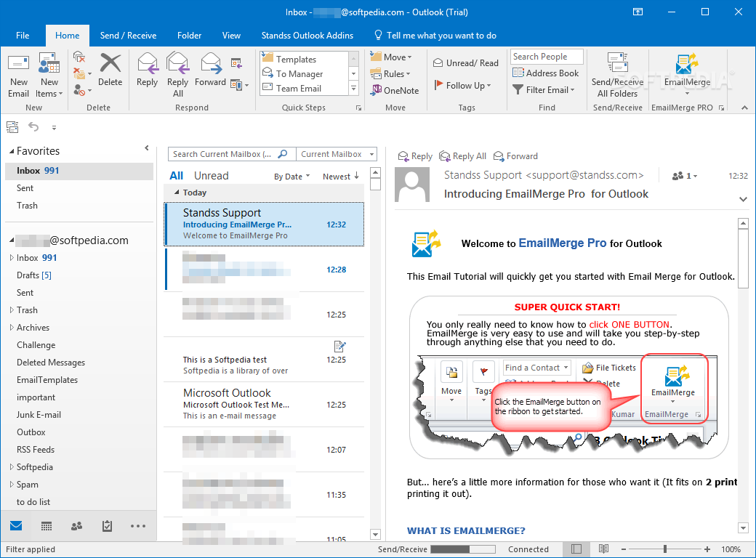
Task: Expand the message header chevron
Action: [x=743, y=199]
